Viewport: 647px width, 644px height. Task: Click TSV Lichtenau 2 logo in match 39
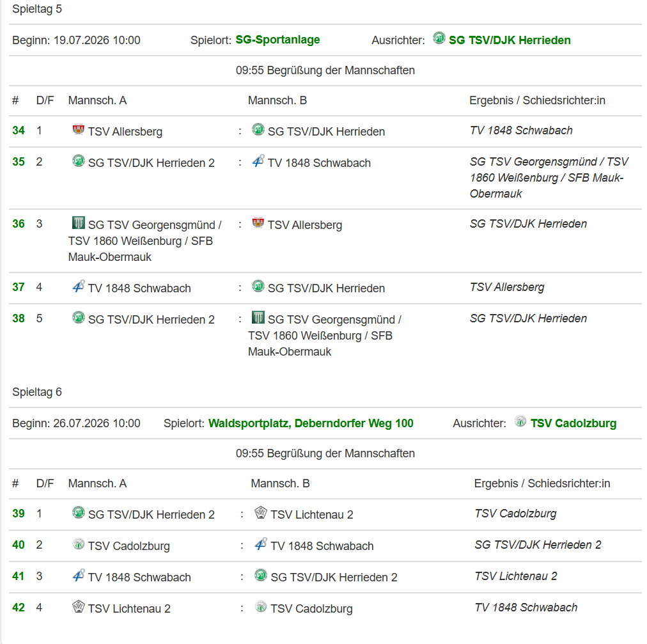tap(261, 513)
